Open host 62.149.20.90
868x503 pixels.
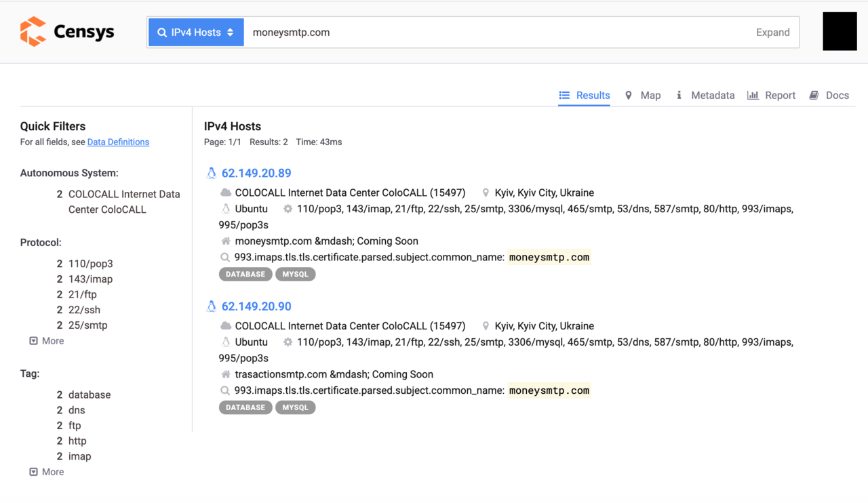tap(256, 306)
